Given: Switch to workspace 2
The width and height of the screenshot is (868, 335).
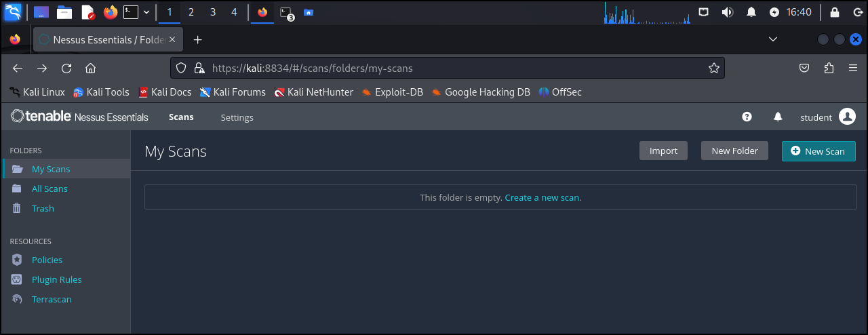Looking at the screenshot, I should point(191,12).
